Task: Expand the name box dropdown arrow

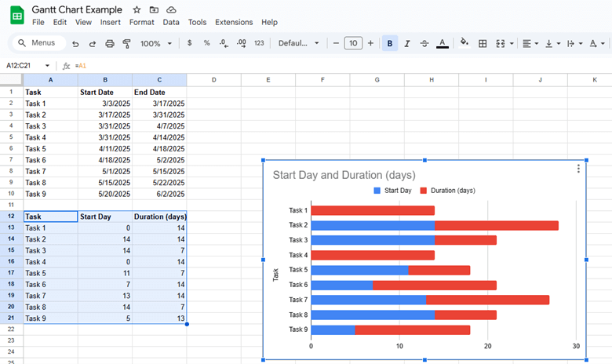Action: point(47,66)
